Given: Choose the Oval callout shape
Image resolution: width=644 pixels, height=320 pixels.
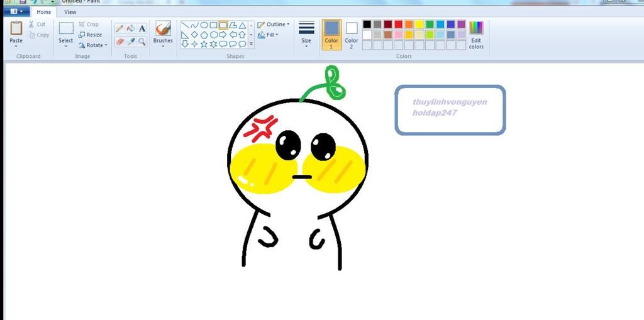Looking at the screenshot, I should pyautogui.click(x=233, y=44).
